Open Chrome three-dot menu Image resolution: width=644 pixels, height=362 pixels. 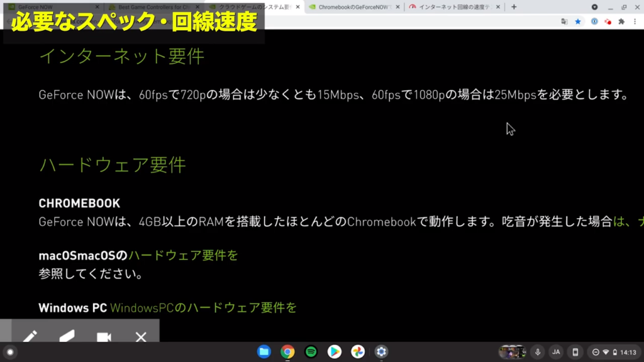tap(636, 21)
